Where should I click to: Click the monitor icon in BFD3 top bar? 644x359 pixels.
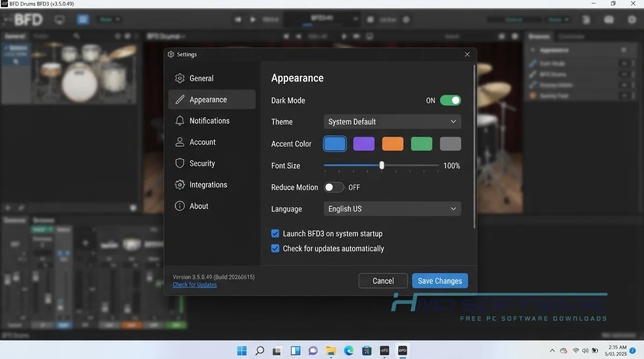(x=59, y=20)
